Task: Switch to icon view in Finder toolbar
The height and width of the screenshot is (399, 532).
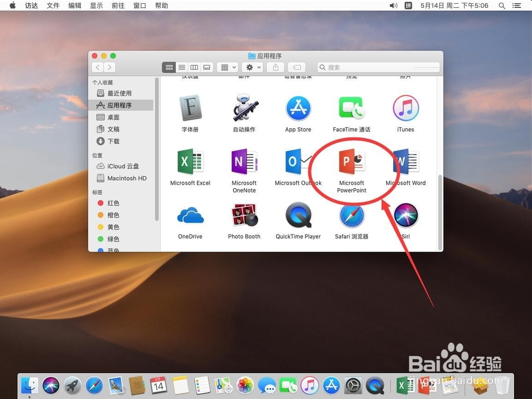Action: 169,67
